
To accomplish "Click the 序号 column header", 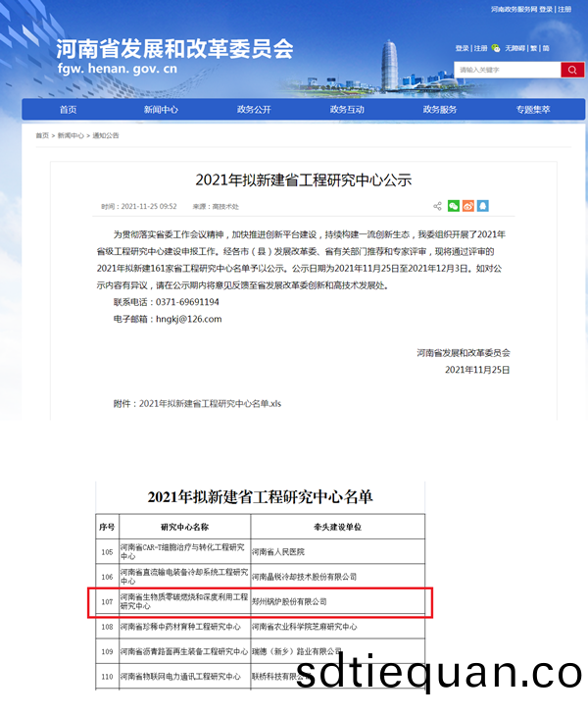I will click(107, 527).
